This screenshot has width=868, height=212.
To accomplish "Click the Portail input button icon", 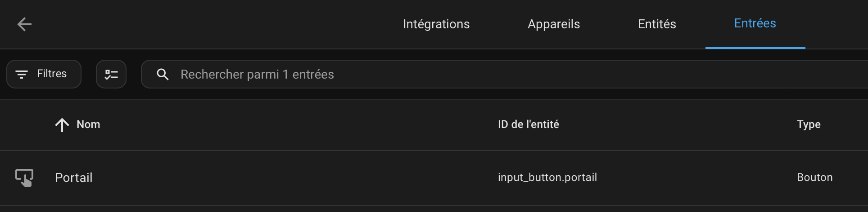I will pyautogui.click(x=24, y=177).
